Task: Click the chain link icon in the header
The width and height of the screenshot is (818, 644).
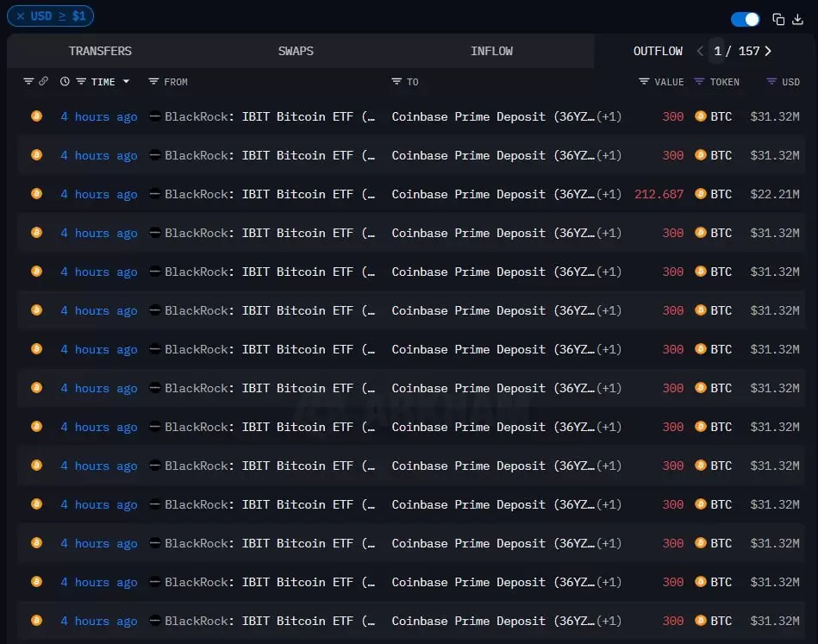Action: pyautogui.click(x=43, y=81)
